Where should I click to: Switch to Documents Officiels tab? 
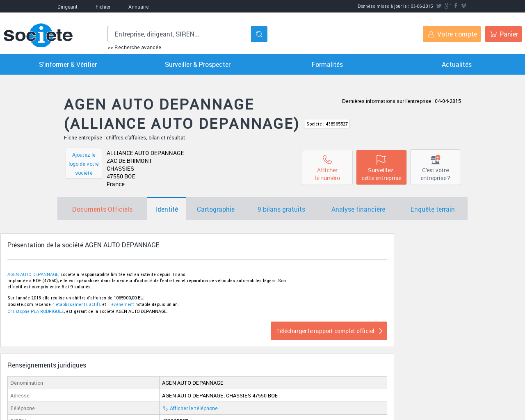coord(102,209)
